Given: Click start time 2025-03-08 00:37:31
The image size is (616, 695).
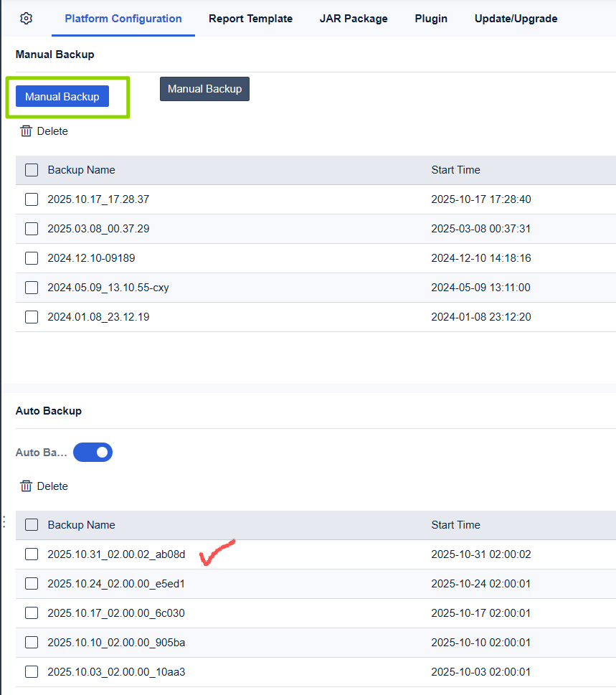Looking at the screenshot, I should coord(481,229).
